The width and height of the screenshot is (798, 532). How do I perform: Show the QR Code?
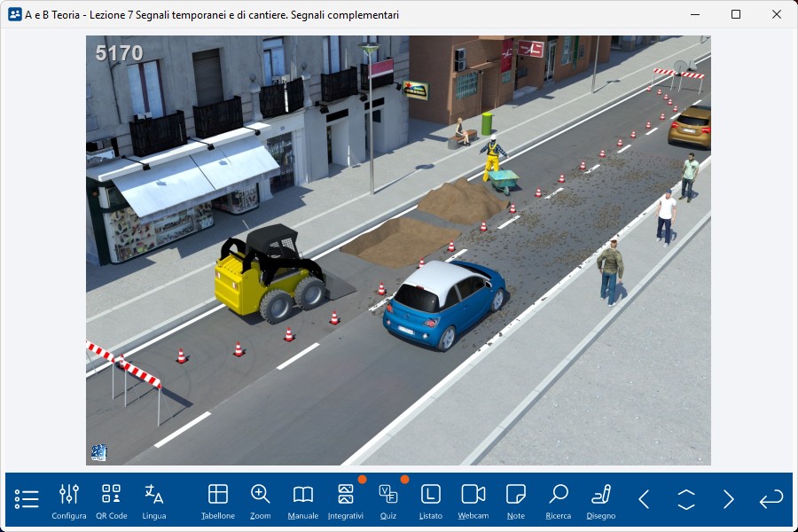[111, 500]
